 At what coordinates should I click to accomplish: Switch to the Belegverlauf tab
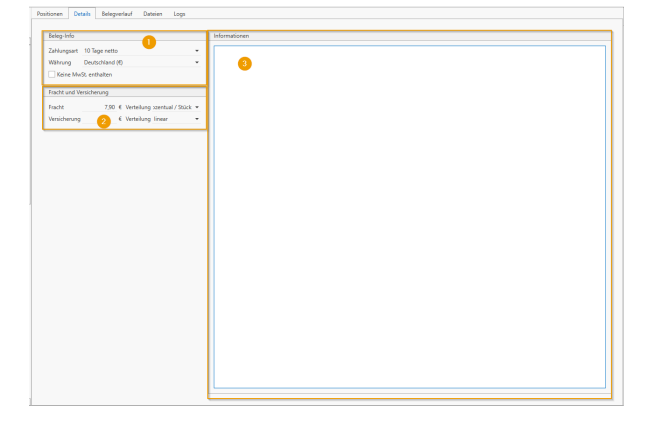point(117,13)
